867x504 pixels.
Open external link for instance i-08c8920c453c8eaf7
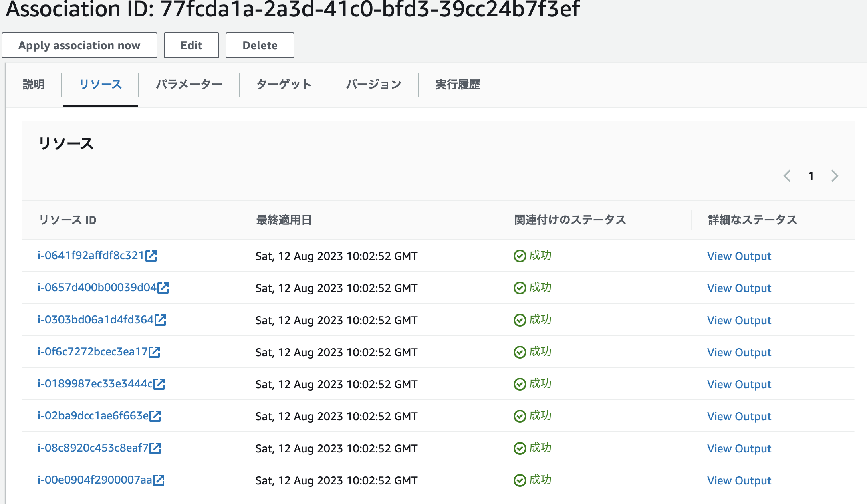pos(155,448)
